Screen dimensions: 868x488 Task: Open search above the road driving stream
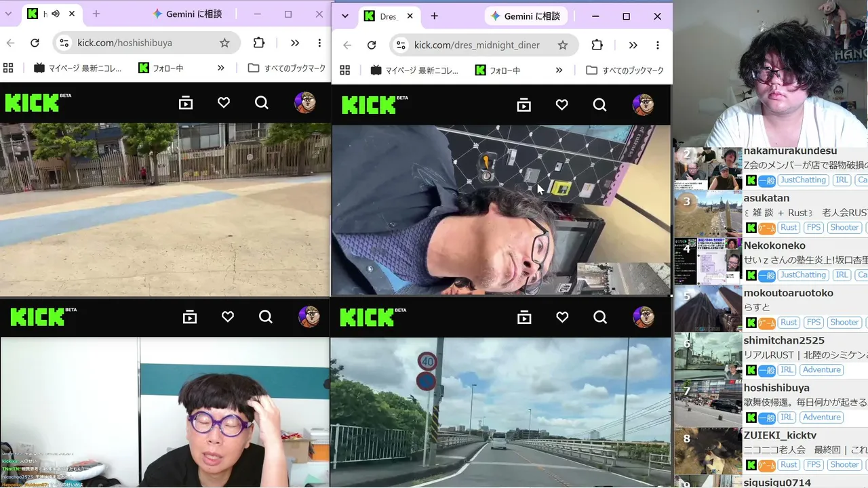click(x=599, y=317)
